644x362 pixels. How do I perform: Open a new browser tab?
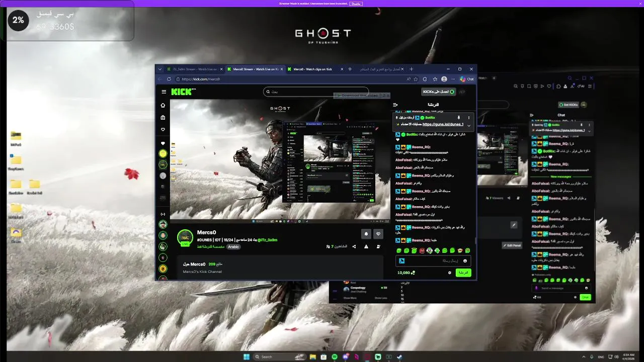coord(411,69)
